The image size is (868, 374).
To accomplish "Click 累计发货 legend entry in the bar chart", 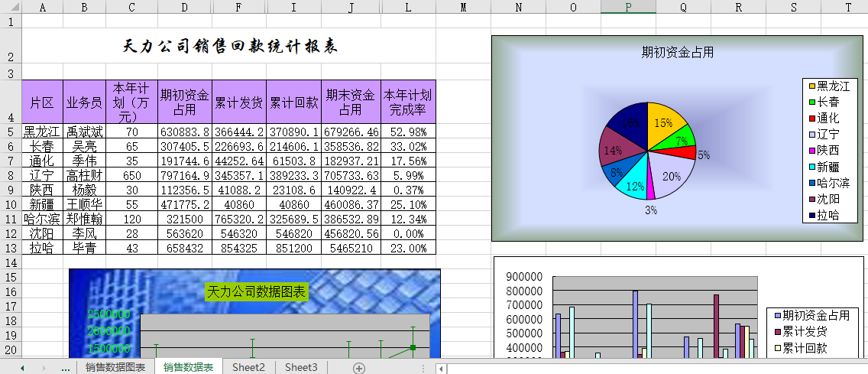I will click(x=804, y=332).
